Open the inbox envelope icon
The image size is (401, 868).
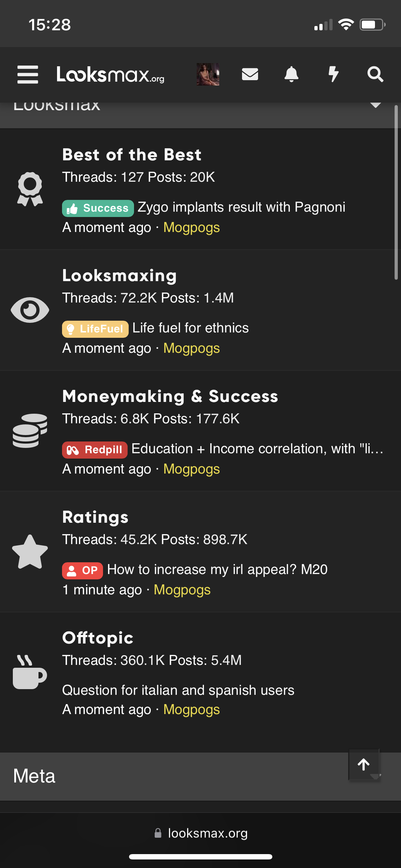(x=250, y=74)
